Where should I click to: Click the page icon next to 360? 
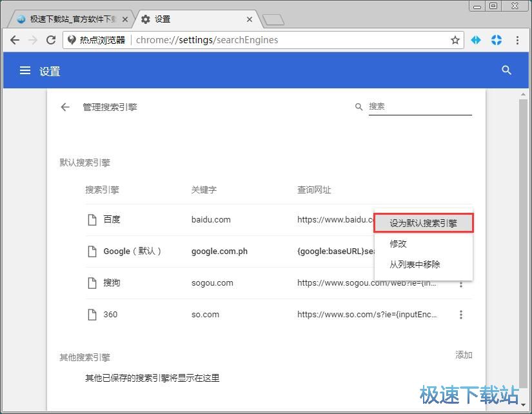(x=92, y=315)
